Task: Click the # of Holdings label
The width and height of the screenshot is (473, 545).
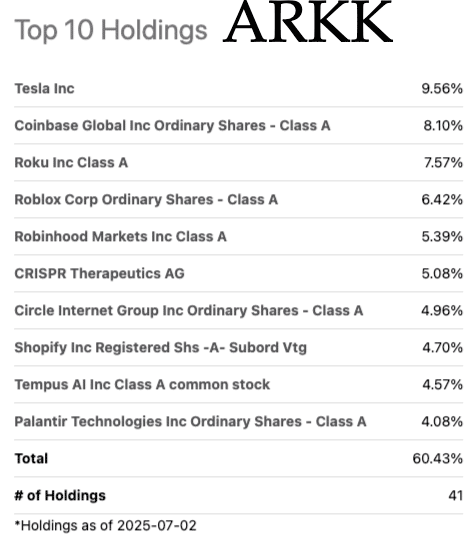Action: [60, 495]
